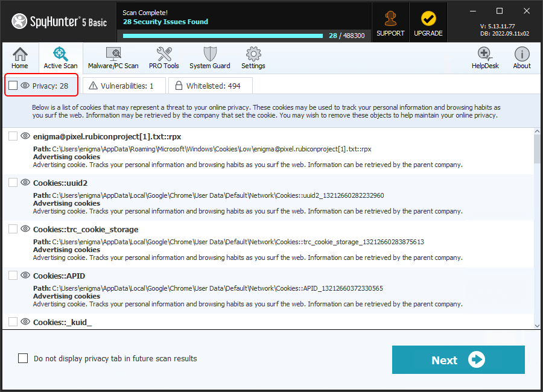The image size is (543, 392).
Task: Open the PRO Tools section
Action: click(x=164, y=58)
